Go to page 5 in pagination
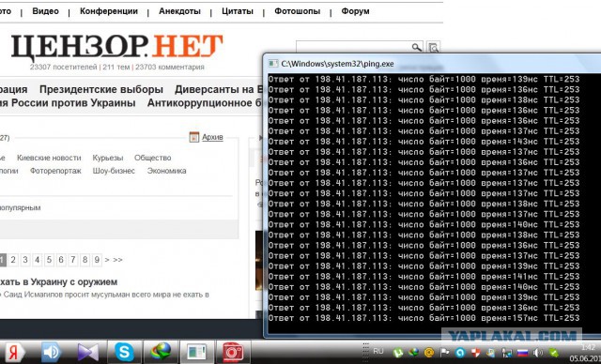This screenshot has width=601, height=364. [x=49, y=260]
